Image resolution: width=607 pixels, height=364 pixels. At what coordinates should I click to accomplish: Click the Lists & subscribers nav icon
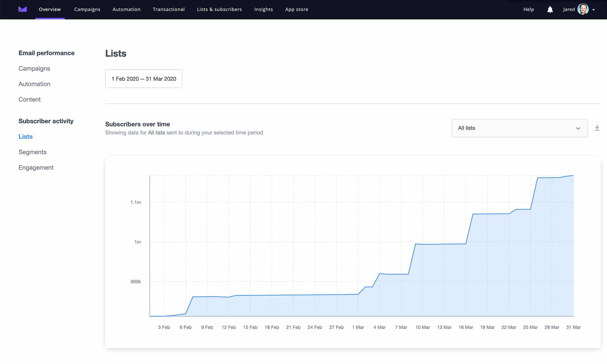point(219,9)
